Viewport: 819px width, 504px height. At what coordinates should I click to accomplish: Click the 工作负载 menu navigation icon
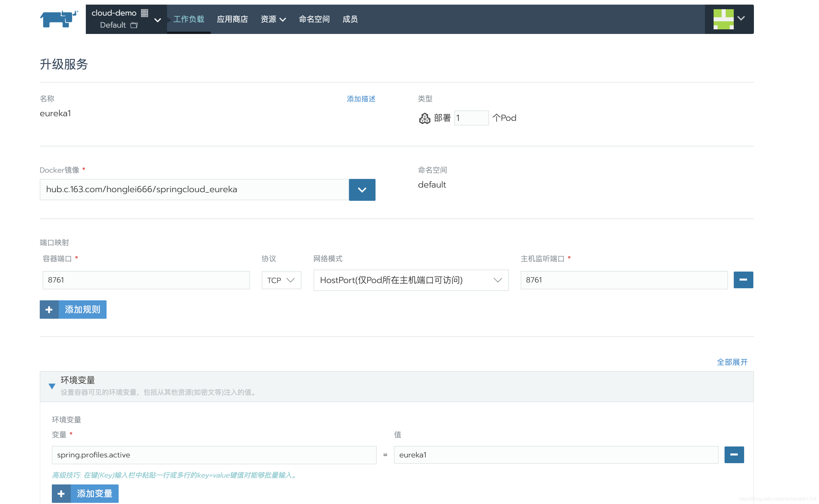[x=188, y=19]
